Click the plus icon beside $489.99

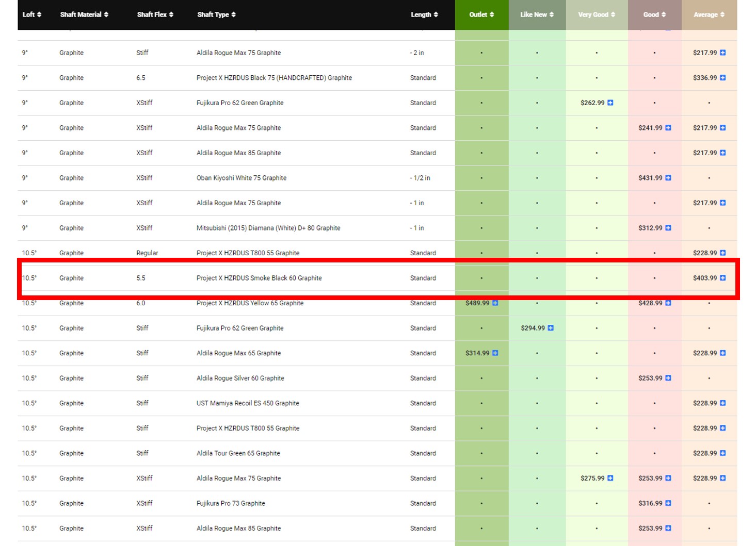coord(495,303)
